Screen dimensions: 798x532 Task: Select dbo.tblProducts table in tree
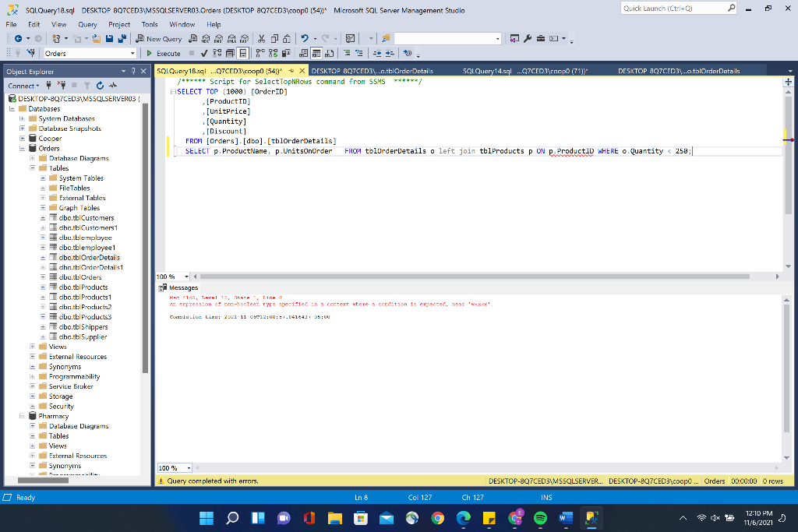tap(83, 287)
